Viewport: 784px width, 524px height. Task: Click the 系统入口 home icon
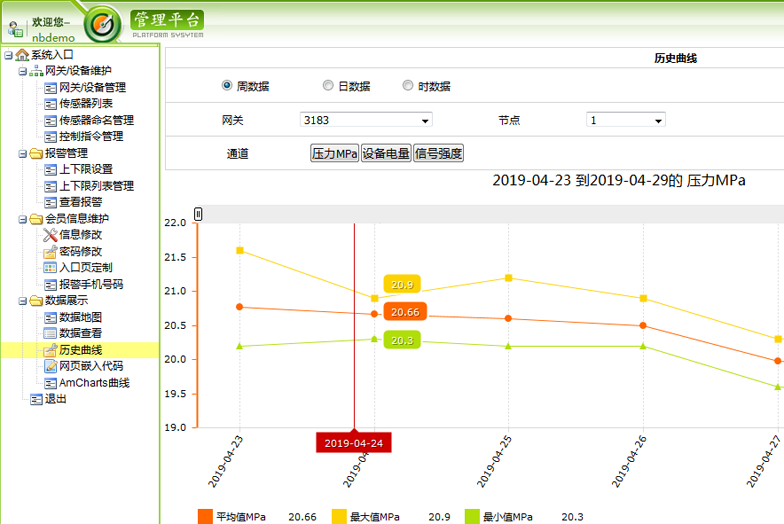(x=22, y=55)
